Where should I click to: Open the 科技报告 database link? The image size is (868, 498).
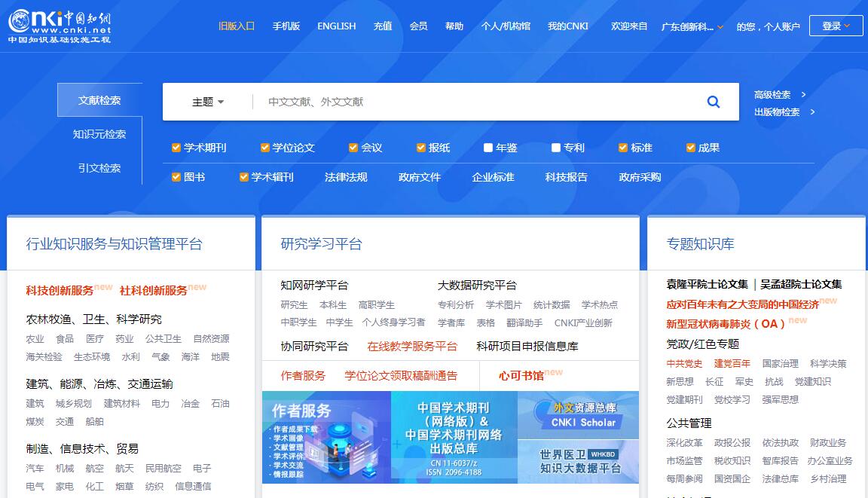[x=567, y=177]
